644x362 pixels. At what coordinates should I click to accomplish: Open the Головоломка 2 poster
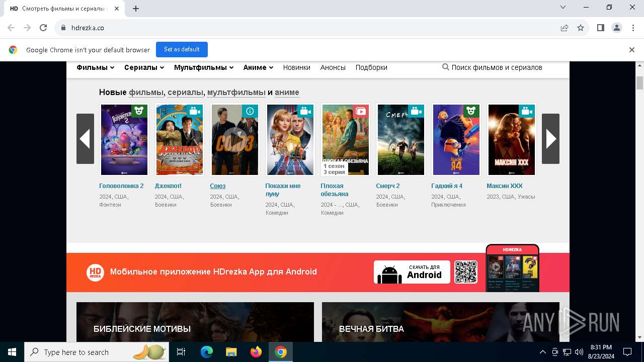(124, 140)
